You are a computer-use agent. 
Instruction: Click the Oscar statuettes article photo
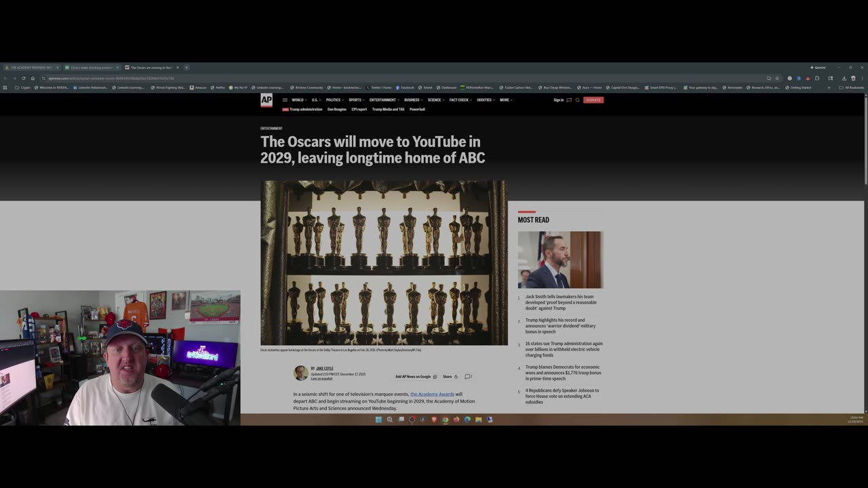pos(384,263)
